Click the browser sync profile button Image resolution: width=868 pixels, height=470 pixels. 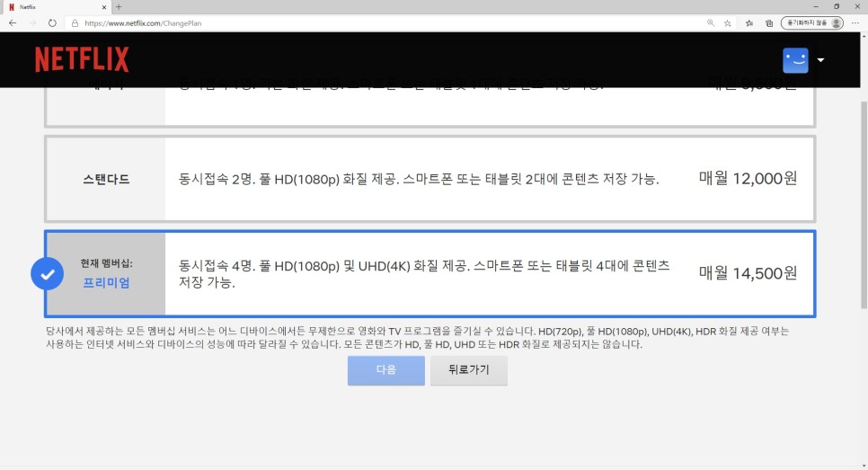click(x=812, y=22)
